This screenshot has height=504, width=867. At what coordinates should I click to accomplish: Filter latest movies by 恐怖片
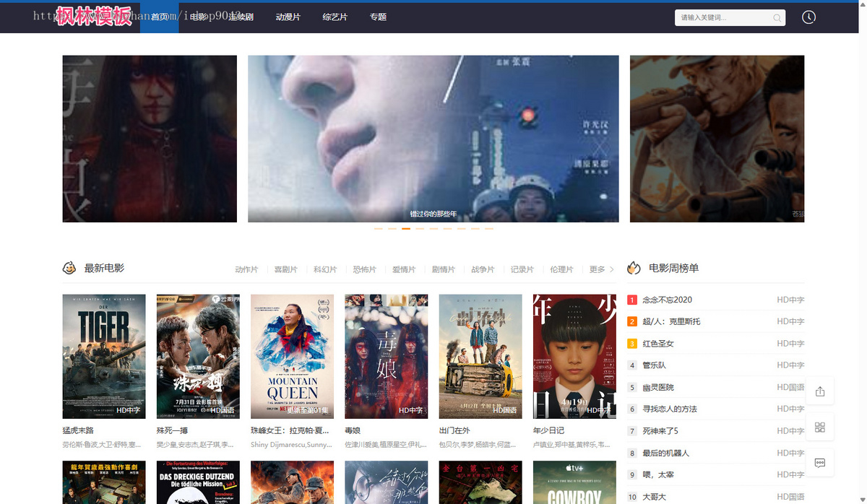pyautogui.click(x=364, y=269)
